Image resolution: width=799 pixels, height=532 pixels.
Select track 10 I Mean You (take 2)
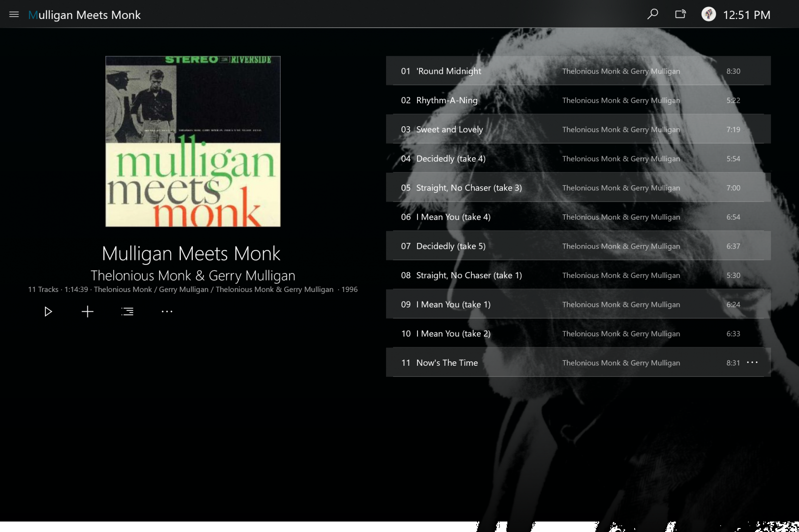point(578,333)
